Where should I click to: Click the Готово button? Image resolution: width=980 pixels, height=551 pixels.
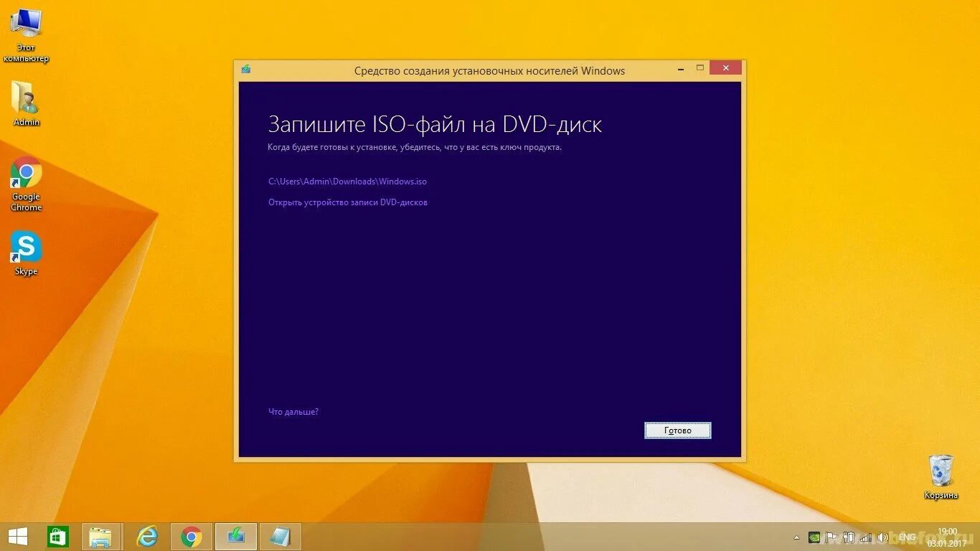click(x=678, y=430)
